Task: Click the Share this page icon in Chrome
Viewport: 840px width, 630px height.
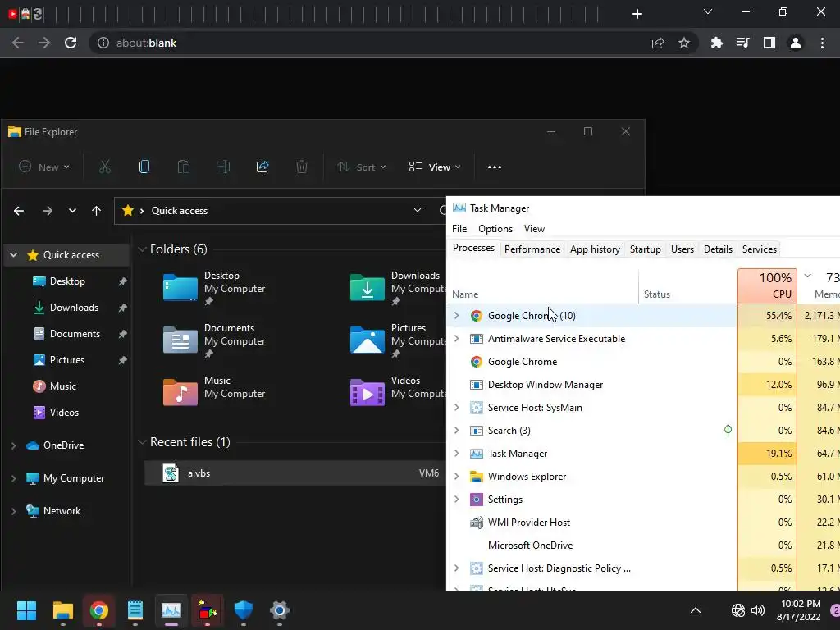Action: [x=658, y=43]
